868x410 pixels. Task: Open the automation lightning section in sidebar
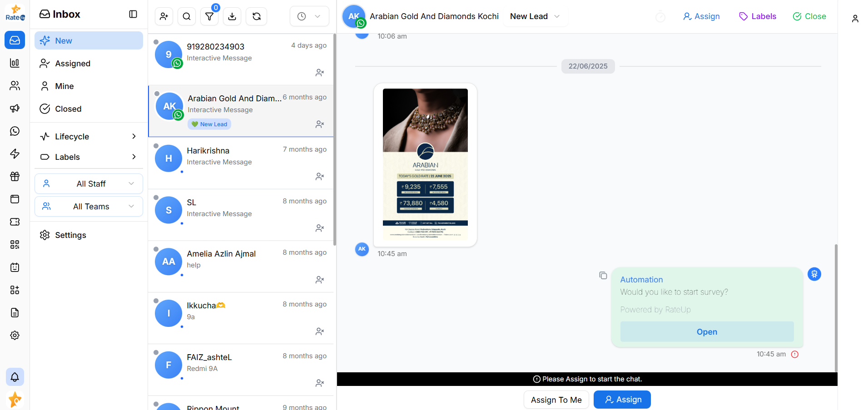[15, 154]
